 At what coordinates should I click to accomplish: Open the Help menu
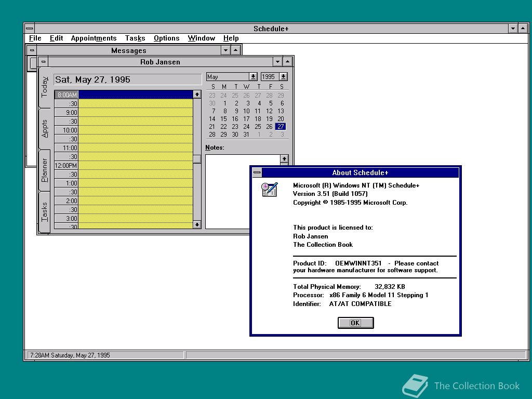pyautogui.click(x=231, y=38)
